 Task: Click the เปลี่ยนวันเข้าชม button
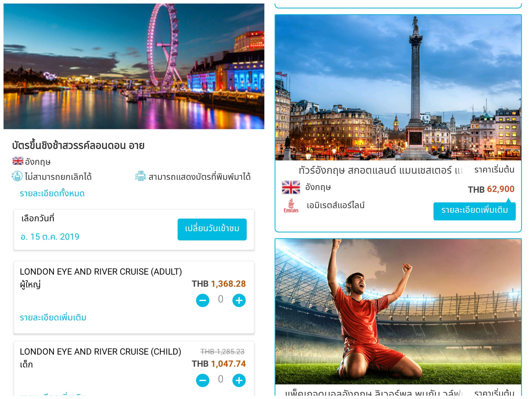(x=212, y=229)
